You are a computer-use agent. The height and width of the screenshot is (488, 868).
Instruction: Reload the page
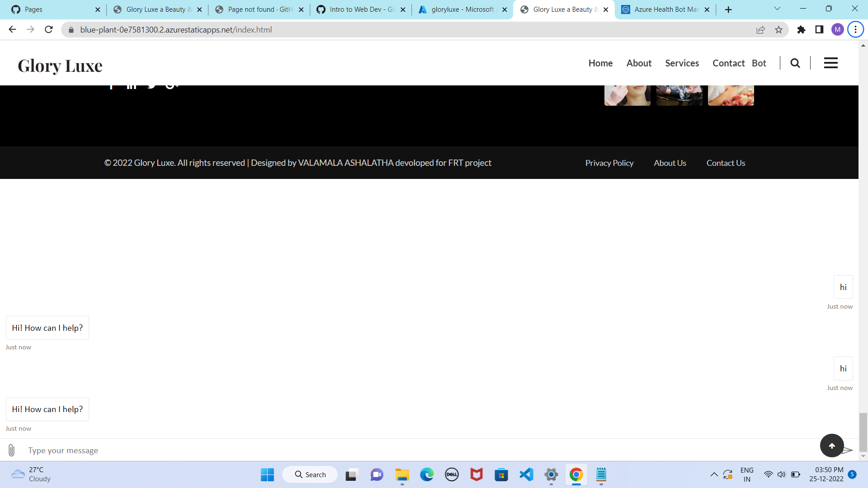pyautogui.click(x=49, y=30)
